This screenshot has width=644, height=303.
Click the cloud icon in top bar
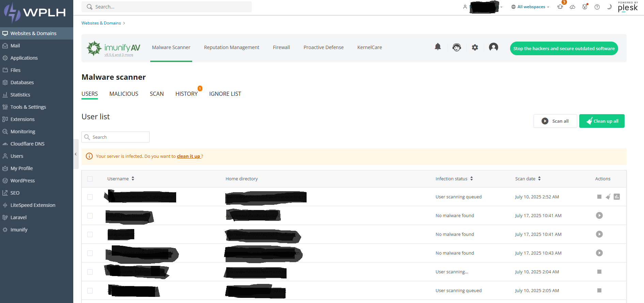[572, 7]
